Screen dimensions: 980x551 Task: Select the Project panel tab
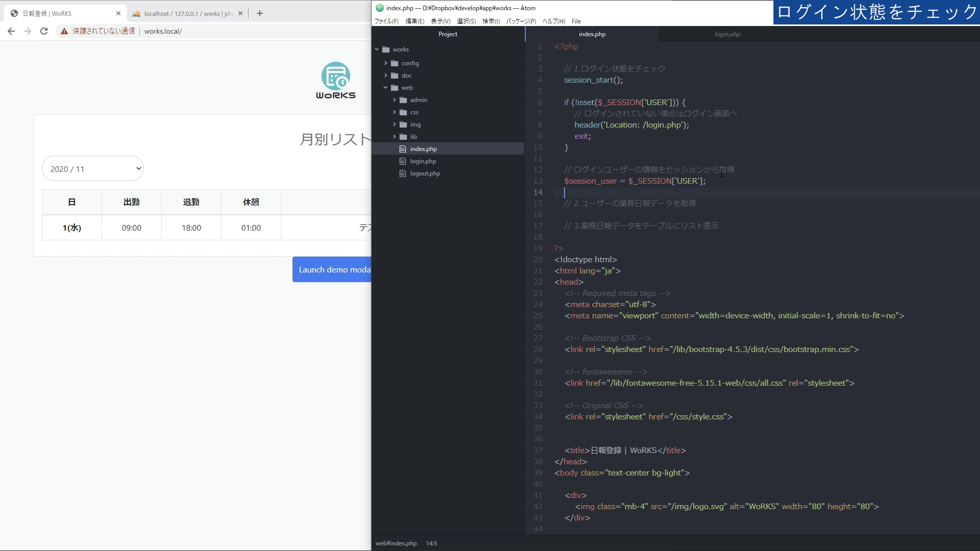(448, 34)
